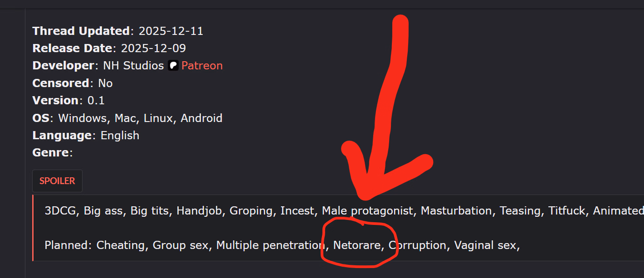The height and width of the screenshot is (278, 644).
Task: Click the Android entry in OS list
Action: tap(201, 118)
